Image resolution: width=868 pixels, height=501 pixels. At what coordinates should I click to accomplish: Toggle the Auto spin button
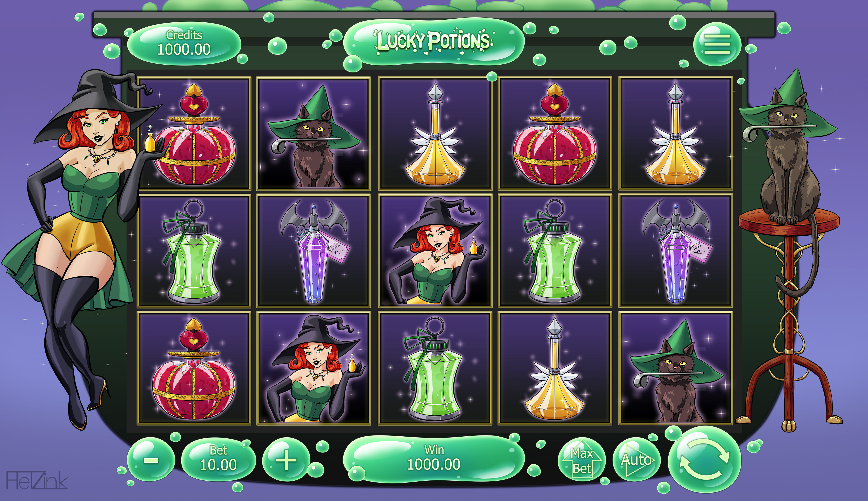[637, 460]
